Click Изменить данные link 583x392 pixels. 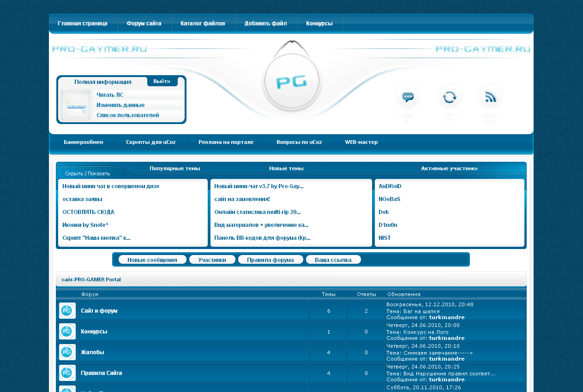(x=120, y=105)
